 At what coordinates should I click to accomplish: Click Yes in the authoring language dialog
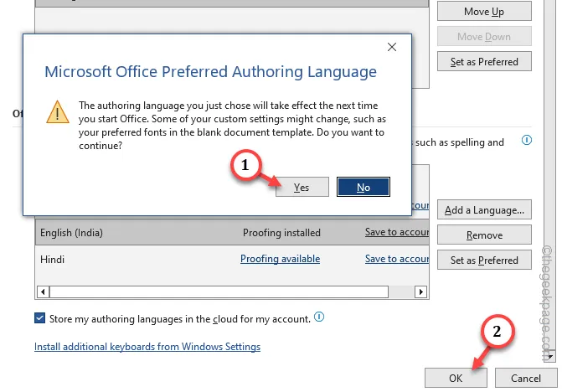point(302,187)
